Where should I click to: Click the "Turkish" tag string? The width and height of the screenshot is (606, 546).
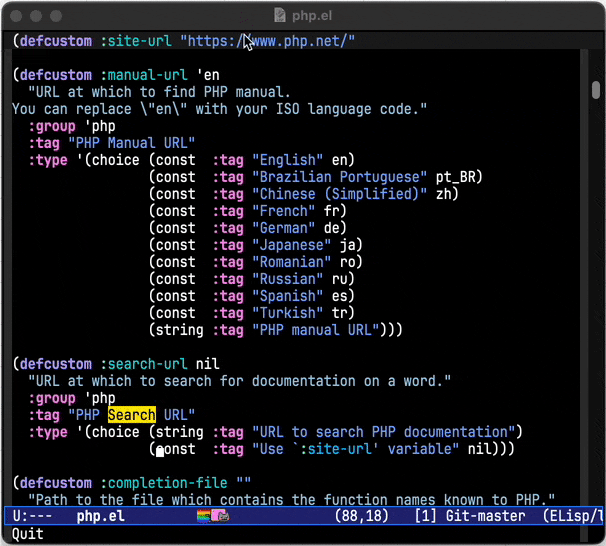288,313
